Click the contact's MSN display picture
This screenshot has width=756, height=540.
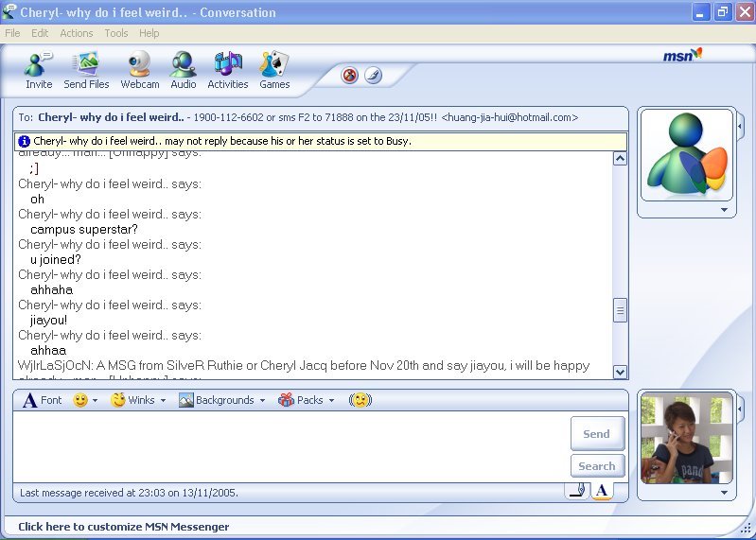[x=687, y=155]
